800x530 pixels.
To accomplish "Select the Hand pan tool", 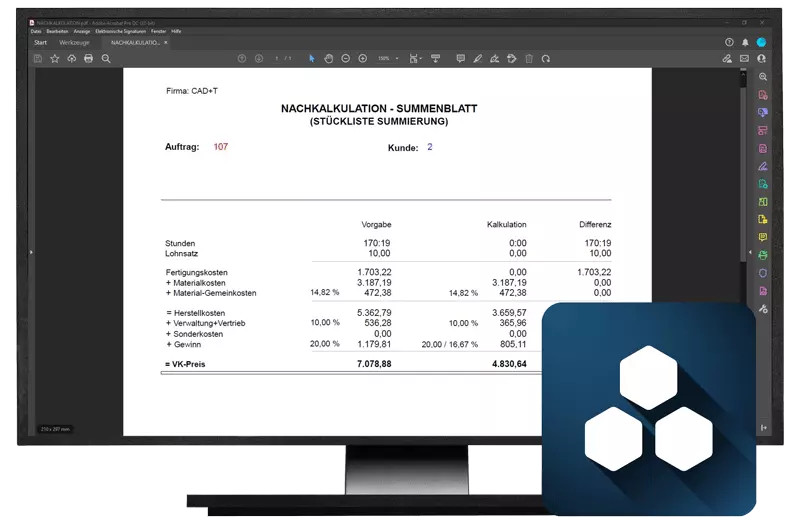I will [329, 59].
